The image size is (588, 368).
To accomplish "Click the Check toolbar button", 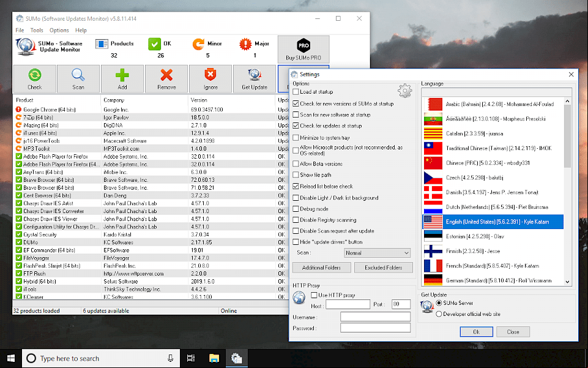I will click(35, 79).
